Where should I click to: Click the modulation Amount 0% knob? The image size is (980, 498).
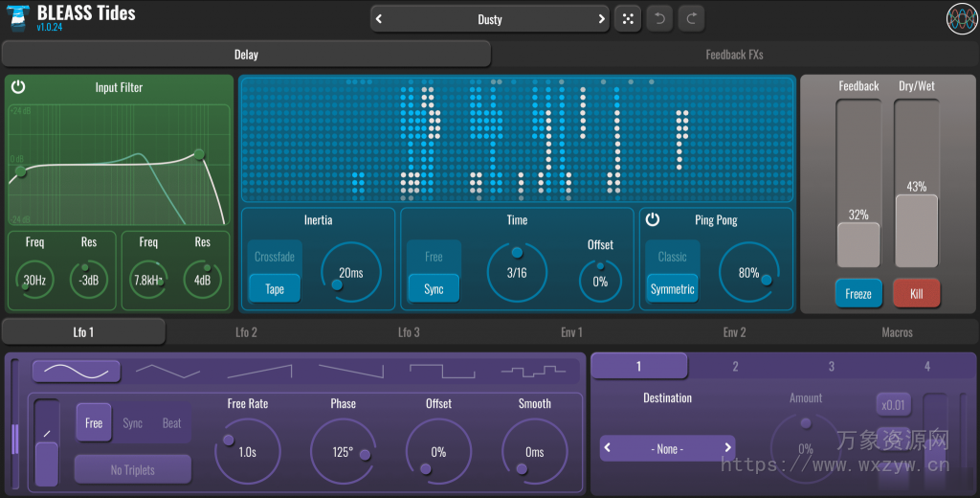click(806, 448)
